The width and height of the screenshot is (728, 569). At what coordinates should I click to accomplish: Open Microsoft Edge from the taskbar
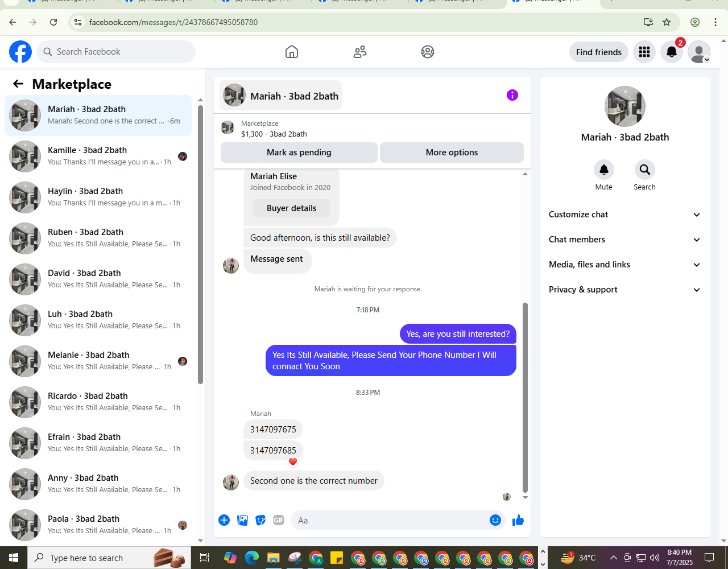tap(252, 558)
